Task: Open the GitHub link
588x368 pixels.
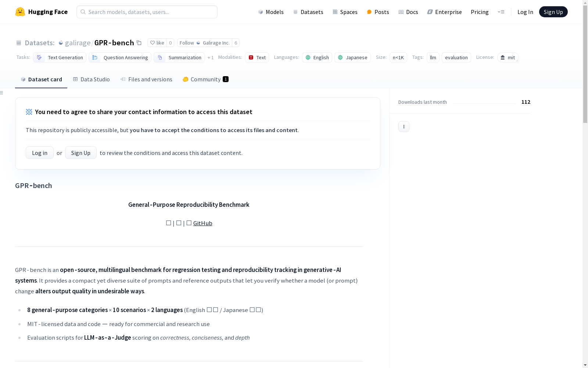Action: (x=203, y=223)
